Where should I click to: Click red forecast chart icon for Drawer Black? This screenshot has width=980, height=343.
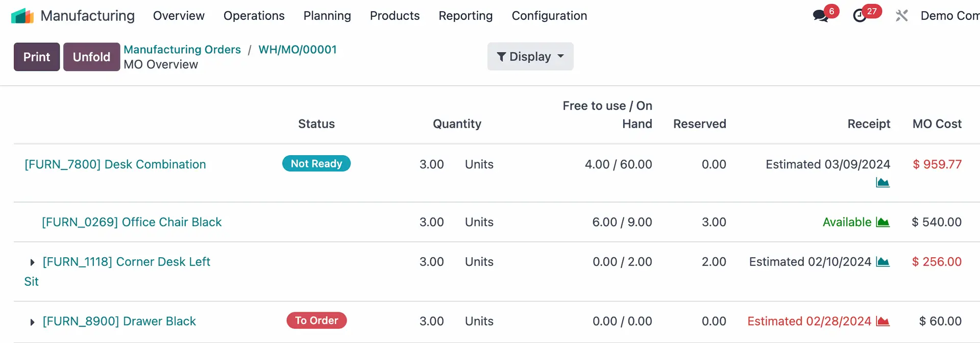click(883, 321)
